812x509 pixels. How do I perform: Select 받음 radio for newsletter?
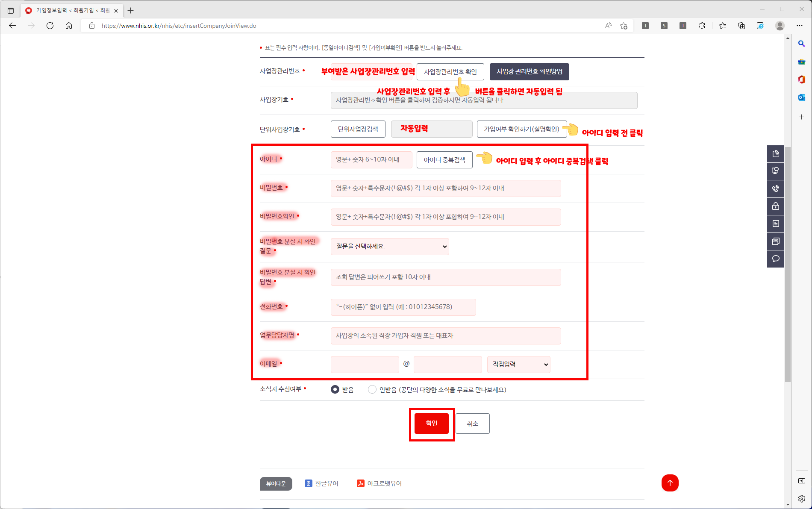pos(335,389)
